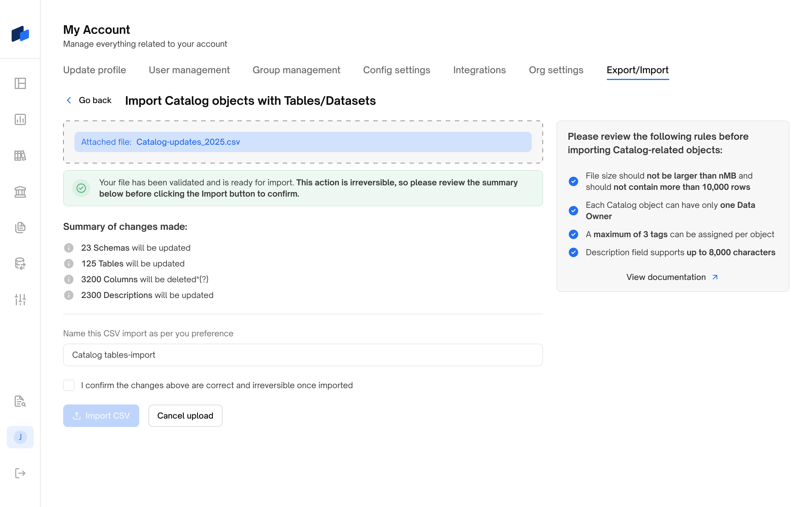
Task: Click info icon next to 3200 Columns
Action: pyautogui.click(x=69, y=279)
